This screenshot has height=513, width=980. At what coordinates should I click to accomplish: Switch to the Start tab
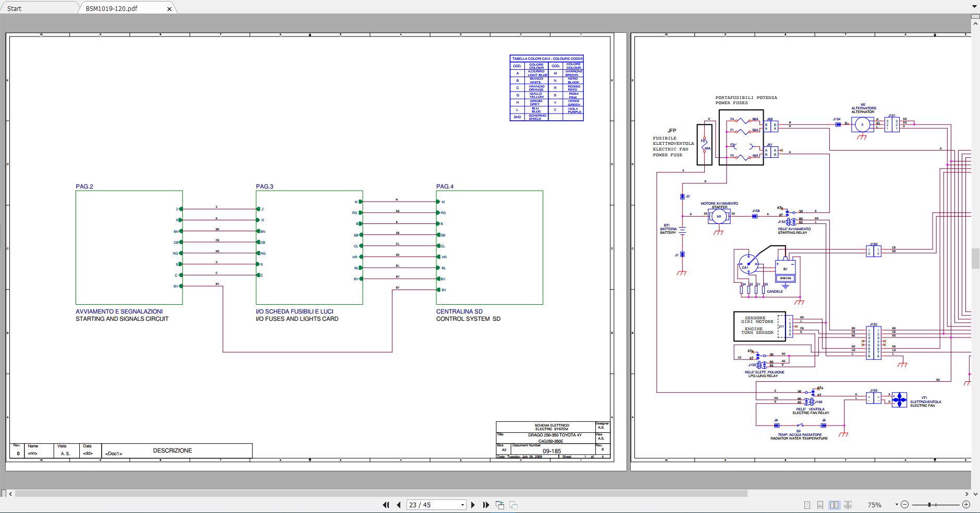point(15,8)
